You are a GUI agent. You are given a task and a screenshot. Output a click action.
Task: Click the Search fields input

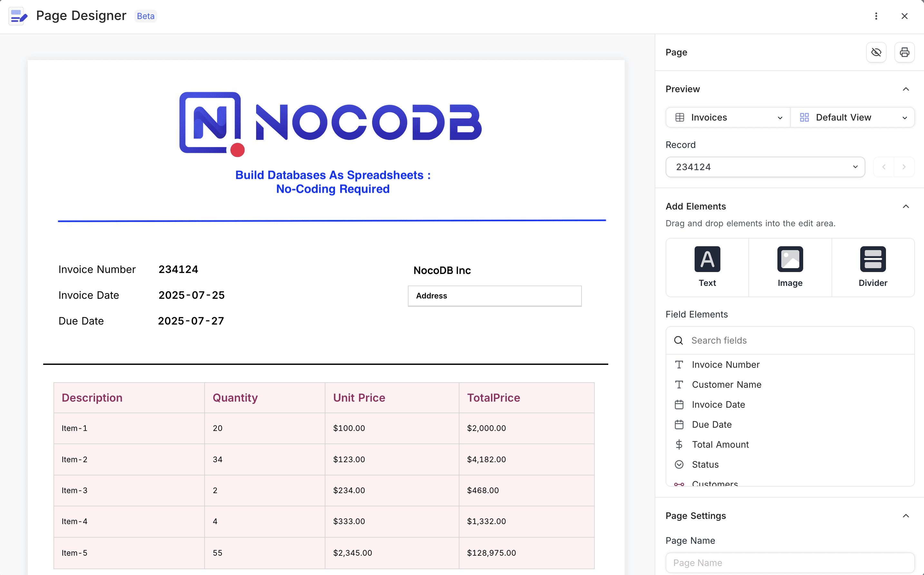point(794,340)
